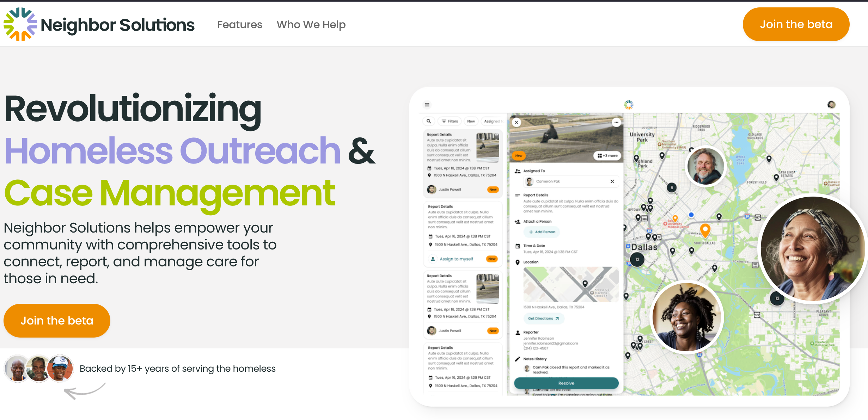
Task: Open the Filters control in report list
Action: 450,121
